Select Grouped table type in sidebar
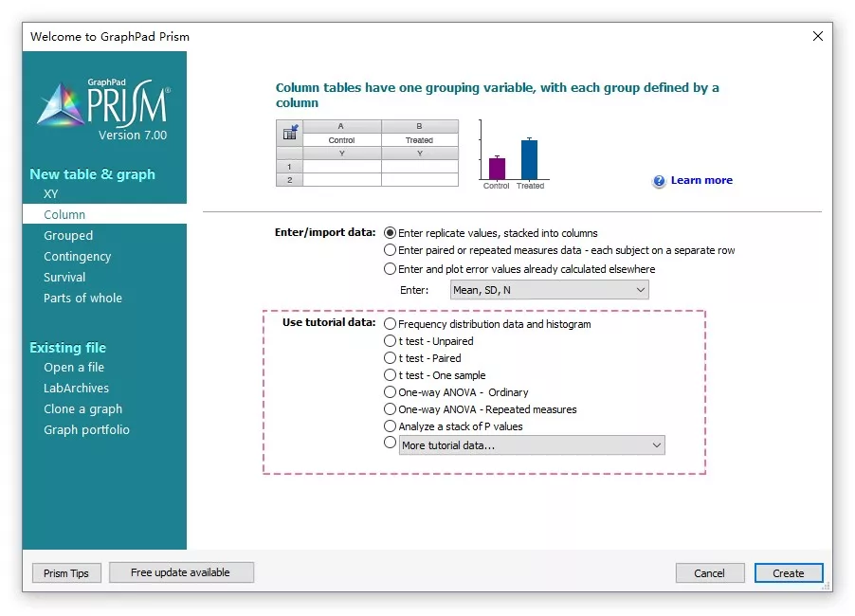Image resolution: width=855 pixels, height=616 pixels. [68, 235]
